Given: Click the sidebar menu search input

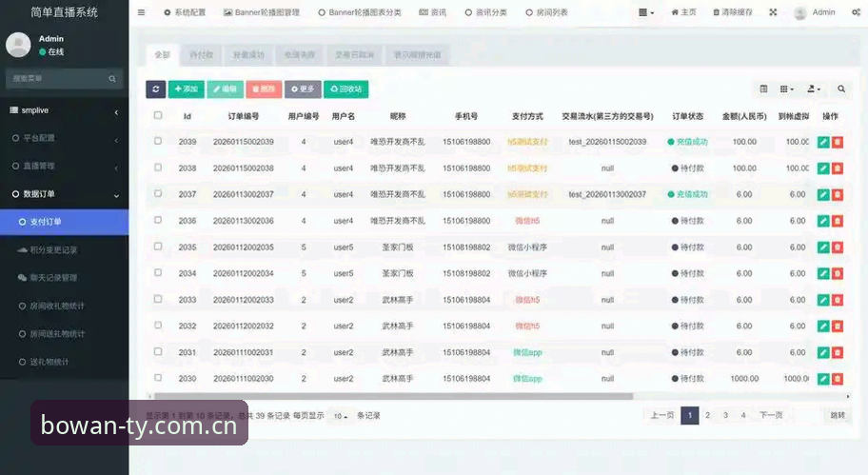Looking at the screenshot, I should (x=57, y=79).
